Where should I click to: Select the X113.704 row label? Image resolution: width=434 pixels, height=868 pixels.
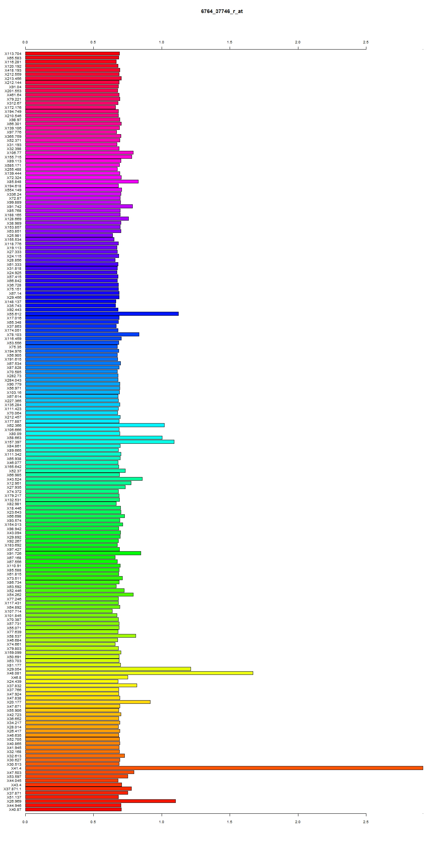tap(13, 54)
